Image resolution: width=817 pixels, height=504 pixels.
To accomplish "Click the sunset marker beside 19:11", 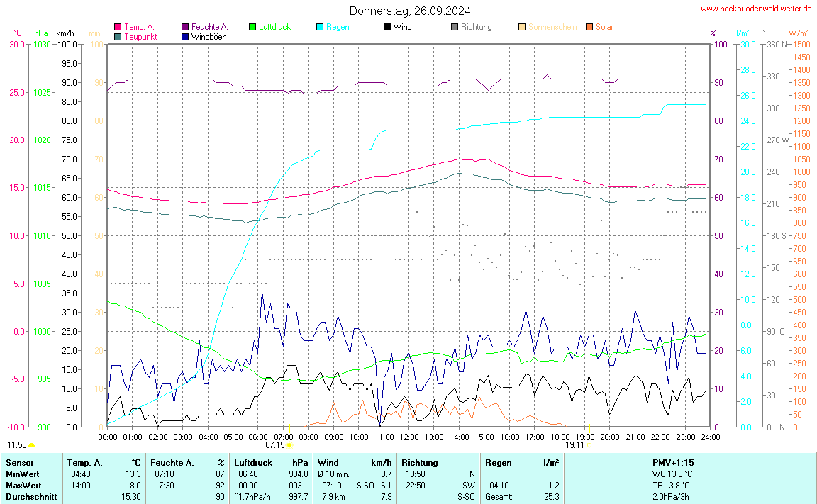I will [589, 445].
